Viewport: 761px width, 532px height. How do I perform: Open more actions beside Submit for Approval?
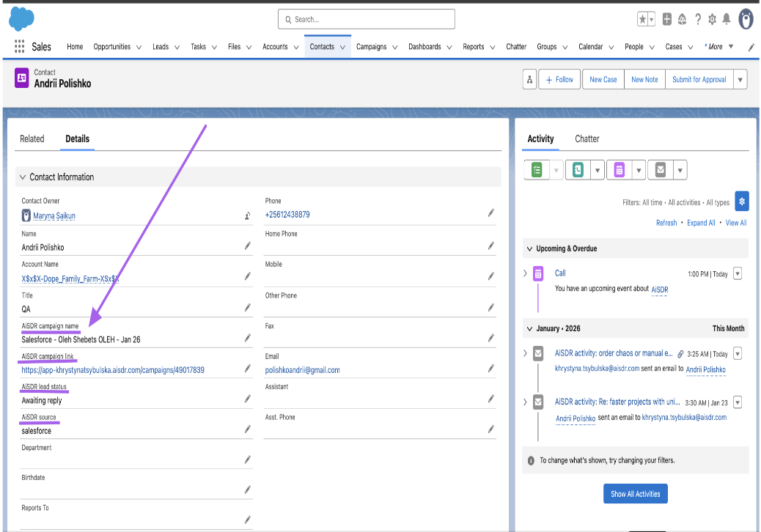point(740,80)
